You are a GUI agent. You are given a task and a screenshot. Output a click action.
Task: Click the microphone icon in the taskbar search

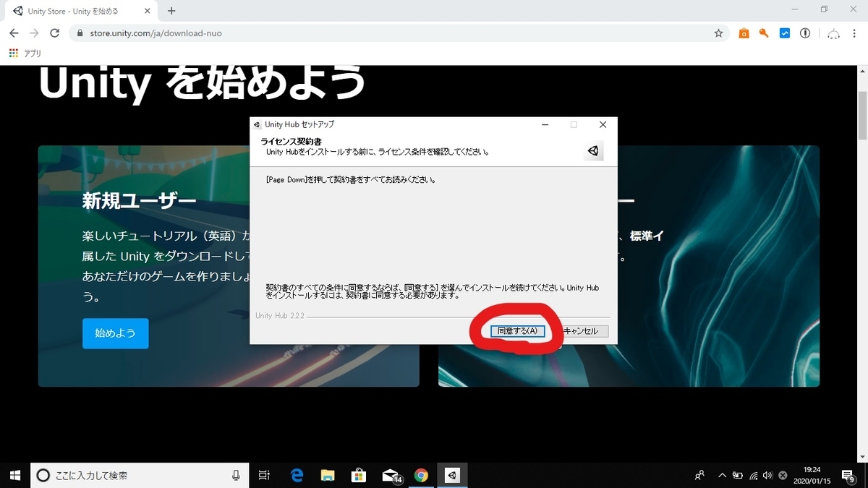pyautogui.click(x=236, y=475)
